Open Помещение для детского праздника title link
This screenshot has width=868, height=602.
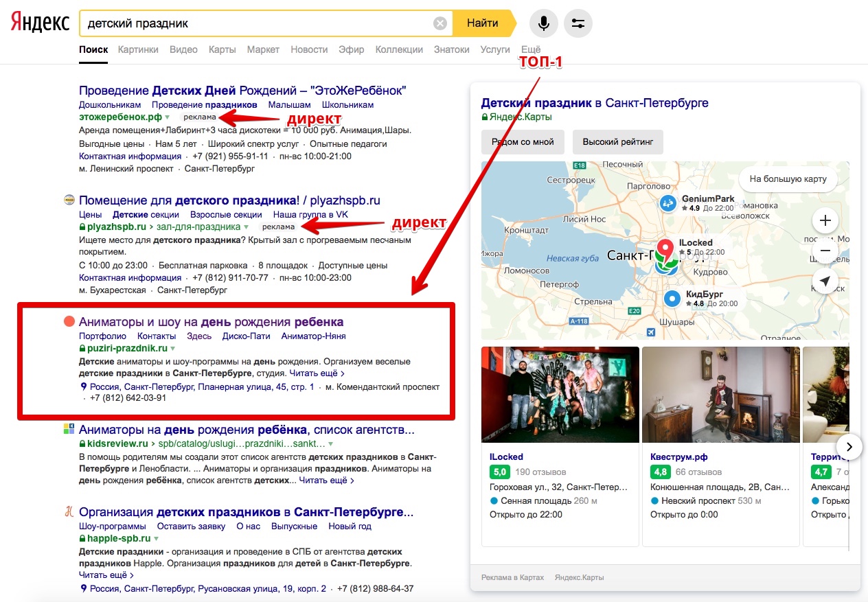(229, 200)
